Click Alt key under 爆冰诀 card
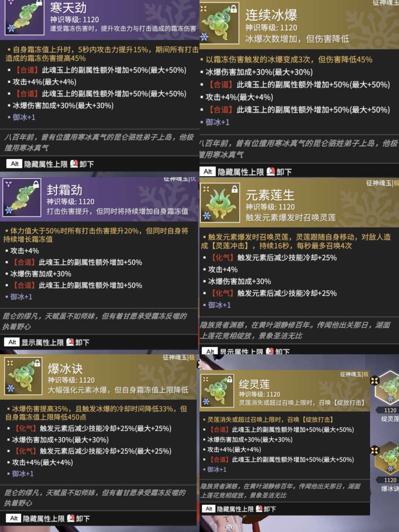 (14, 518)
